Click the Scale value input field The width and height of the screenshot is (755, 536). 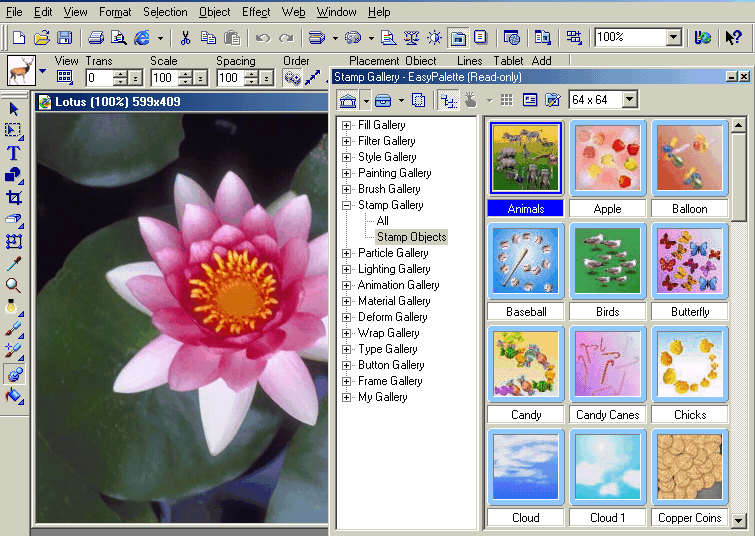pyautogui.click(x=164, y=78)
